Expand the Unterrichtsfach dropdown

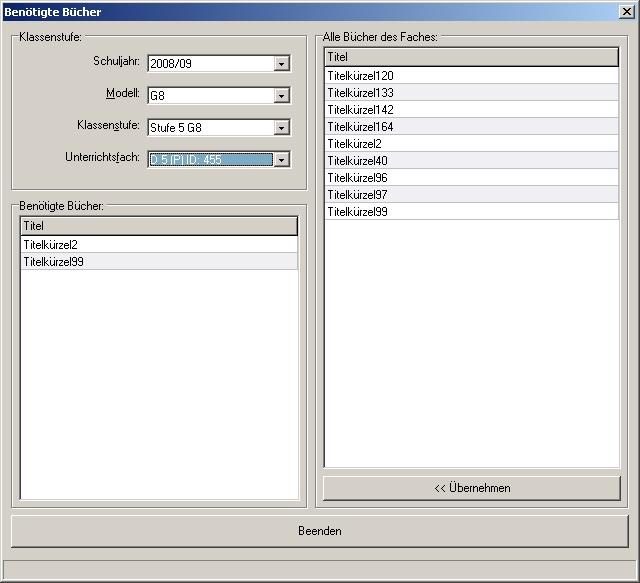[282, 160]
